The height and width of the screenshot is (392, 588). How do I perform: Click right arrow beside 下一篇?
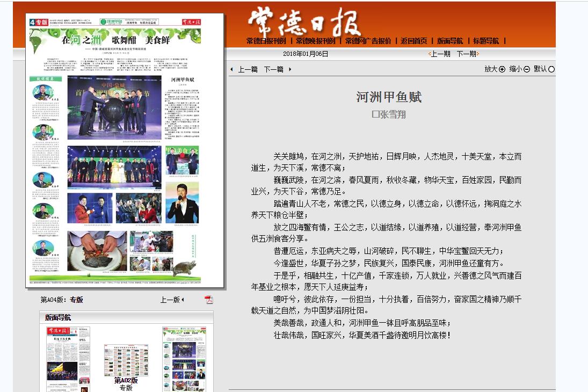pos(290,69)
